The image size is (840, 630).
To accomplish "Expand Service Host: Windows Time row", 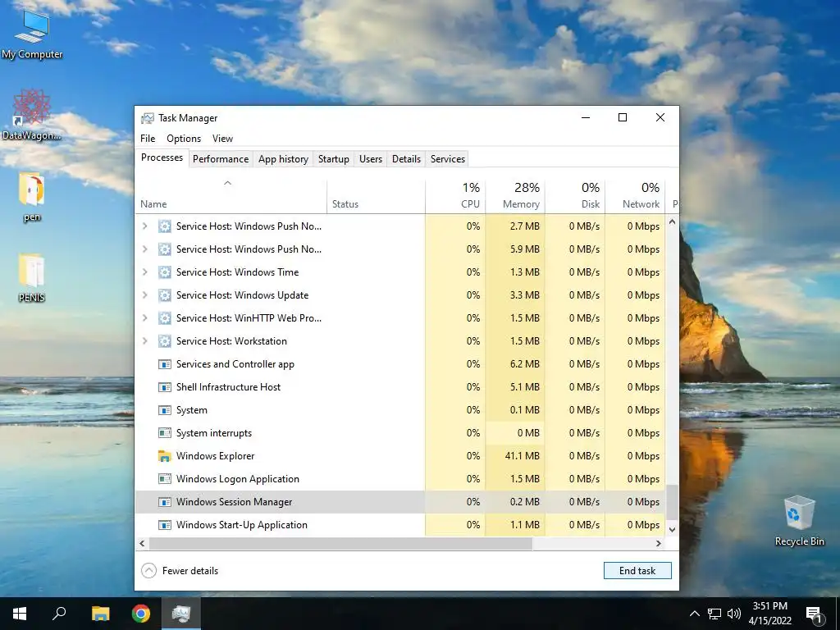I will pos(144,272).
